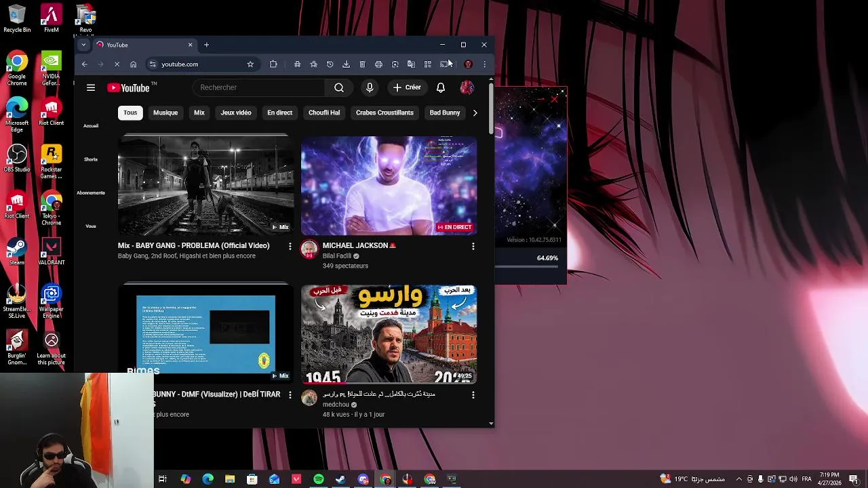This screenshot has height=488, width=868.
Task: Open the Valorant desktop shortcut
Action: coord(52,251)
